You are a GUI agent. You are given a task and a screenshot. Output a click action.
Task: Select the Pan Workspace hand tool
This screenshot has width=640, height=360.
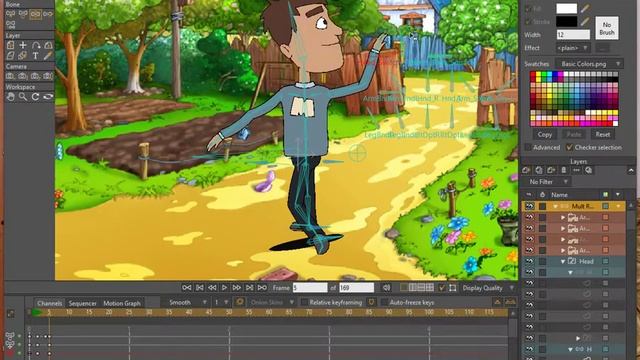point(10,97)
